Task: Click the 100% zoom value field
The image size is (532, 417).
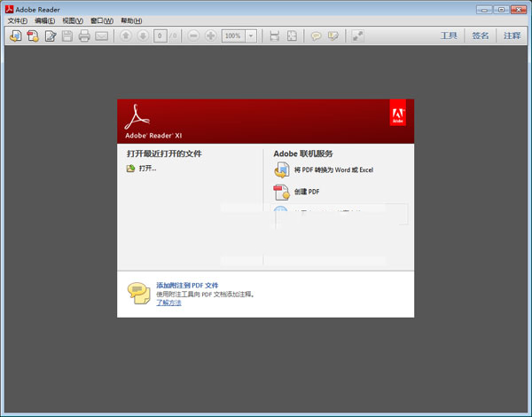Action: coord(233,35)
